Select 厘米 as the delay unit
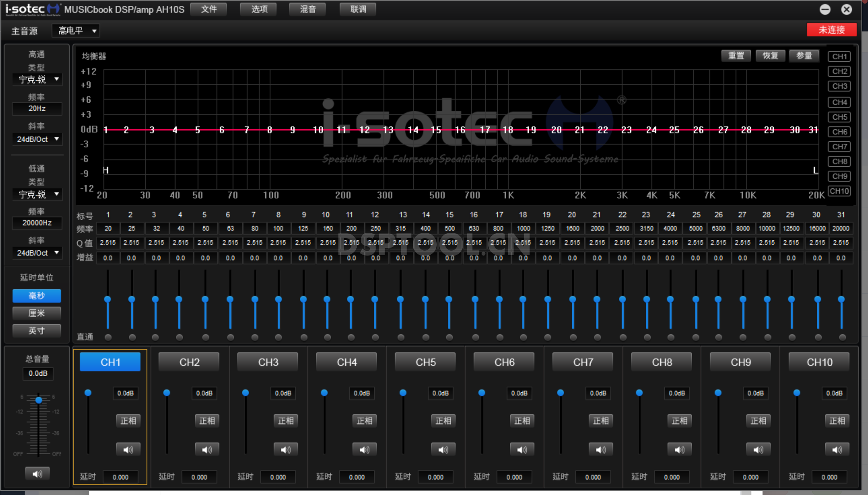Viewport: 868px width, 495px height. click(37, 313)
